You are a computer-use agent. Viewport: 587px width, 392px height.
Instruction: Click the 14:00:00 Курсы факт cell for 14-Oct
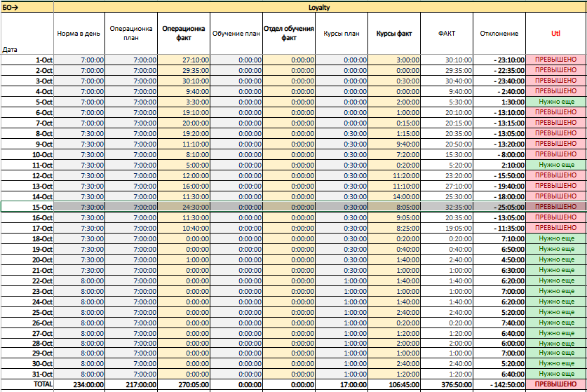[394, 196]
